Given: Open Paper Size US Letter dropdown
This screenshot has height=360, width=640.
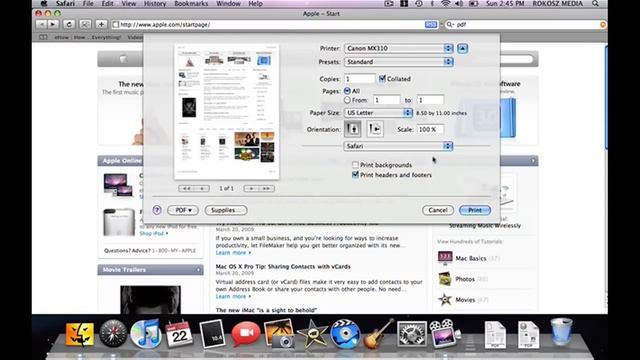Looking at the screenshot, I should 378,113.
